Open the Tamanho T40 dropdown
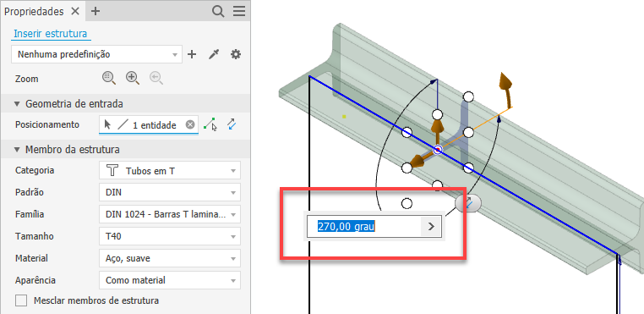644x314 pixels. point(170,237)
